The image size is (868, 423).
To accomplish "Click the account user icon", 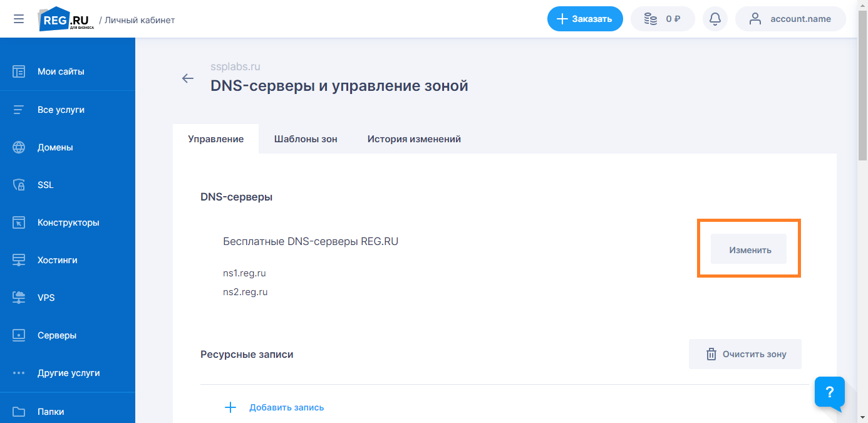I will coord(755,19).
